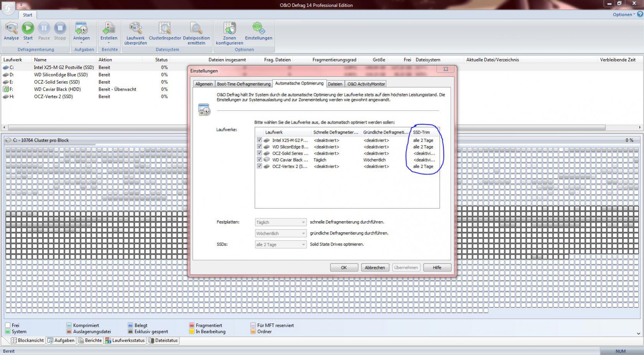Expand the Erstellen dropdown arrow
The height and width of the screenshot is (355, 644).
pyautogui.click(x=109, y=43)
